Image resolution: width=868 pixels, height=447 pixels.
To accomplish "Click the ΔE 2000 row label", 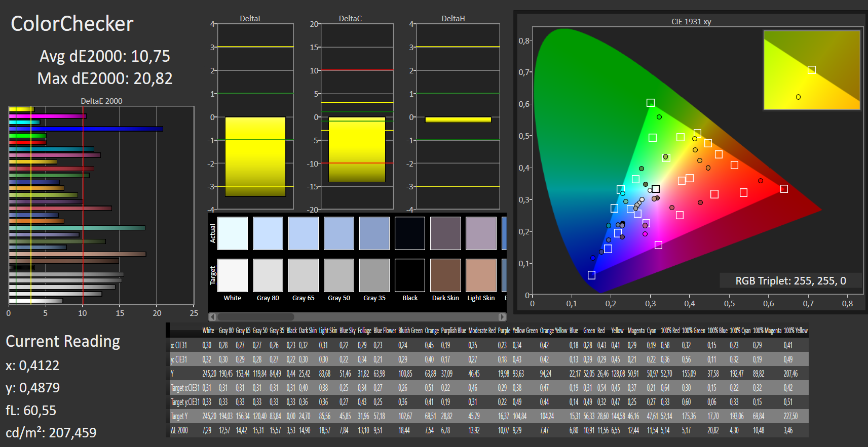I will point(179,430).
